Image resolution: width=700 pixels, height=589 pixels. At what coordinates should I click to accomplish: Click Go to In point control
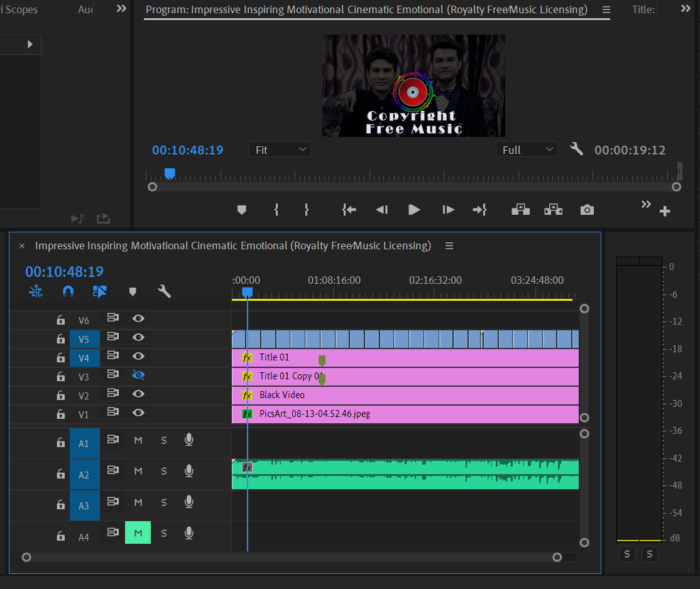(x=349, y=210)
